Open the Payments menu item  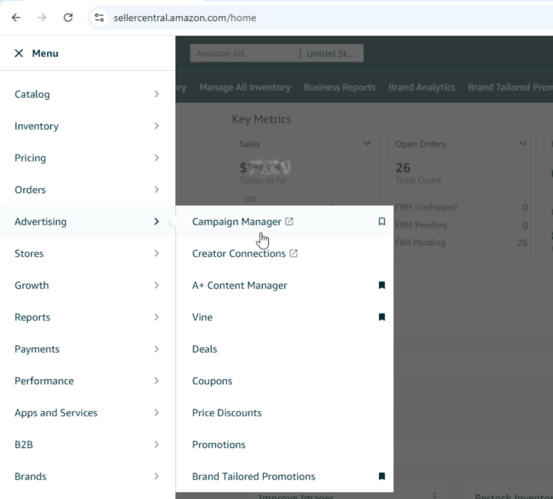point(87,349)
